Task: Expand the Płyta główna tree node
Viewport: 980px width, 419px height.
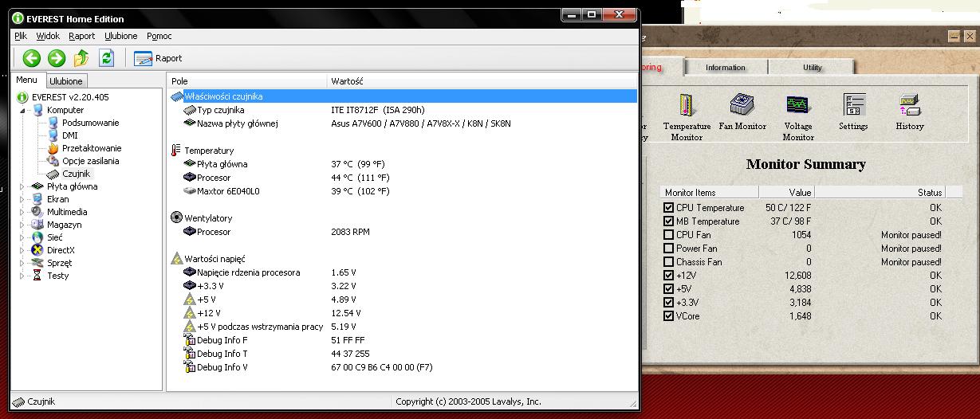Action: tap(22, 186)
